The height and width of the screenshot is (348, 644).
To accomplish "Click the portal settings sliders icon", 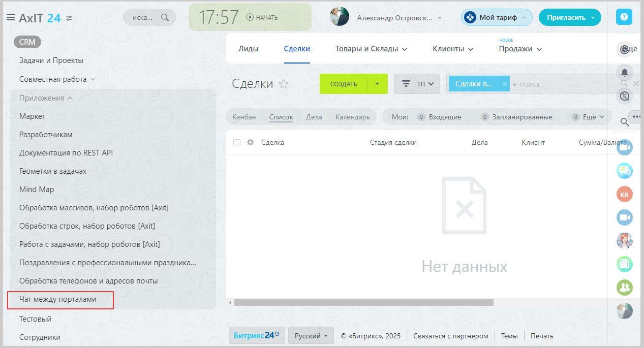I will pos(69,18).
